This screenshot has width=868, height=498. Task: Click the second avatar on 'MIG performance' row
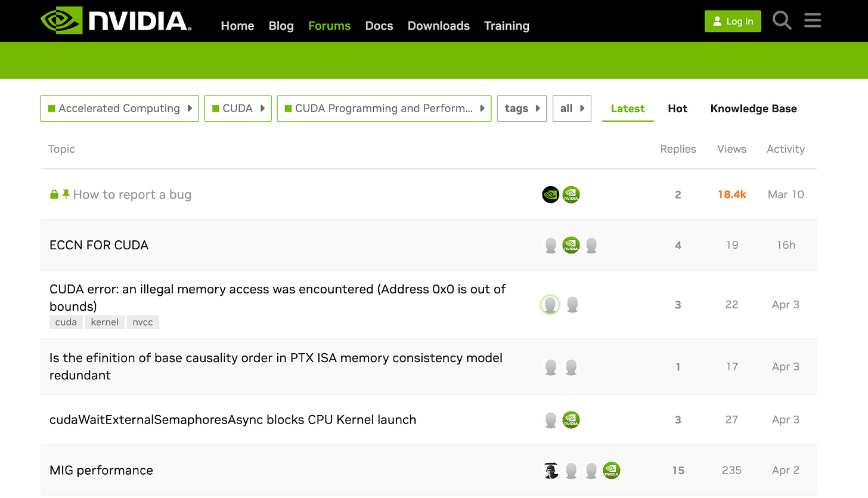point(571,471)
